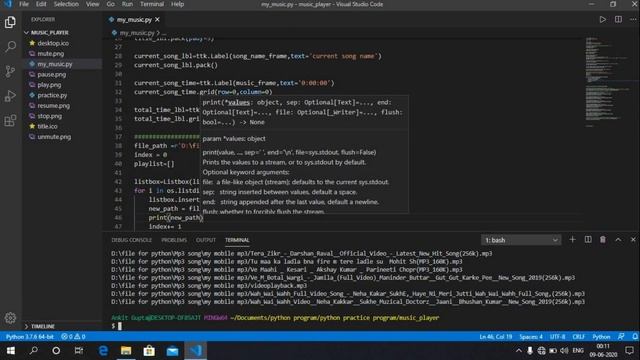Change encoding via UTF-8 status item

click(557, 337)
